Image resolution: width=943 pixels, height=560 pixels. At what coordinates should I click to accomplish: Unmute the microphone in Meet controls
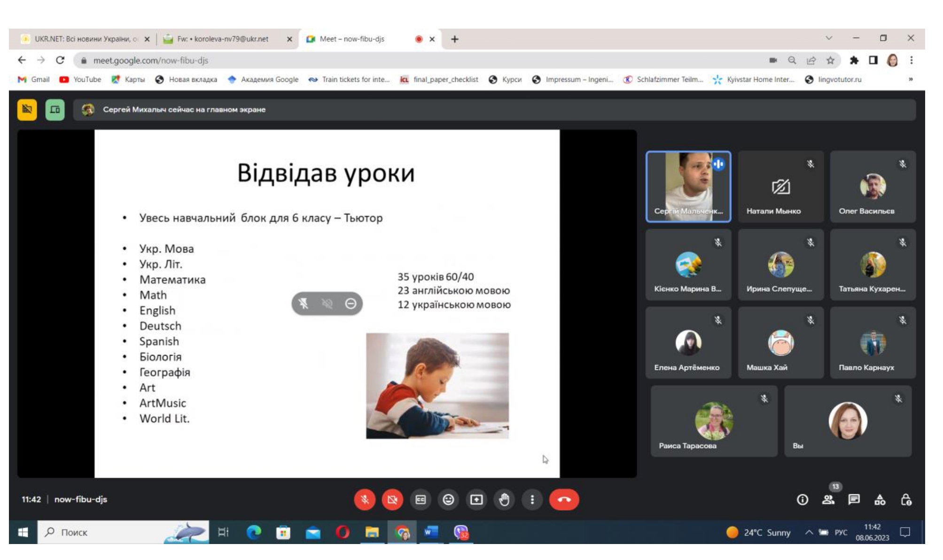click(365, 499)
